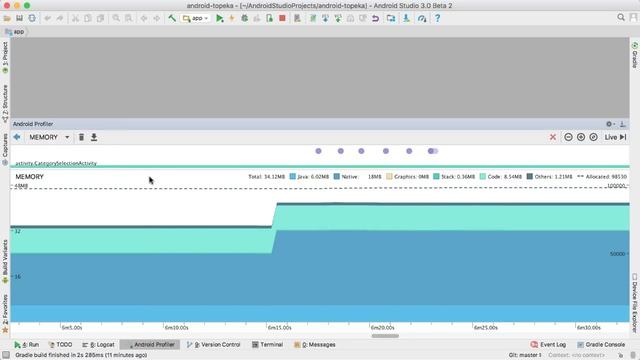The width and height of the screenshot is (640, 360).
Task: Open the Logcat tool window
Action: (x=98, y=344)
